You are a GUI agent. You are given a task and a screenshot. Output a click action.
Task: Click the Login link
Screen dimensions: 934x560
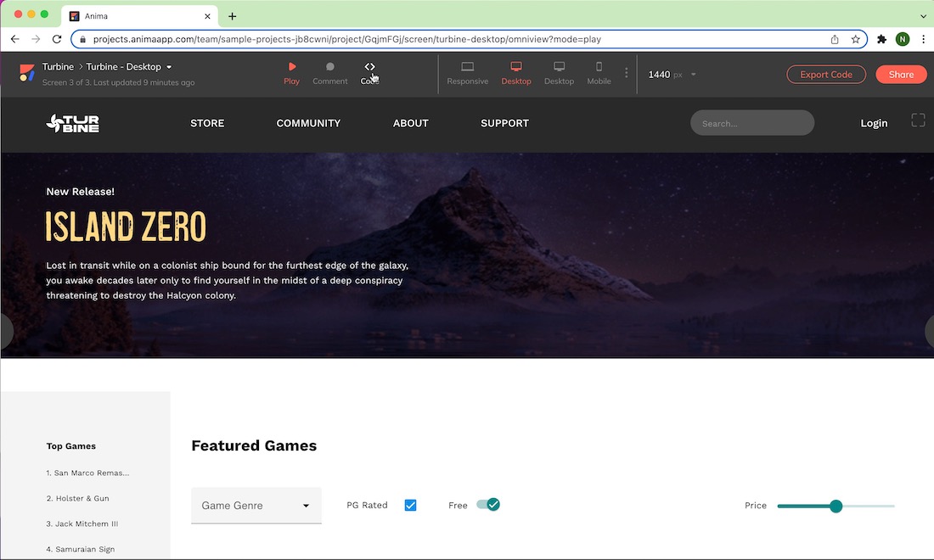874,123
